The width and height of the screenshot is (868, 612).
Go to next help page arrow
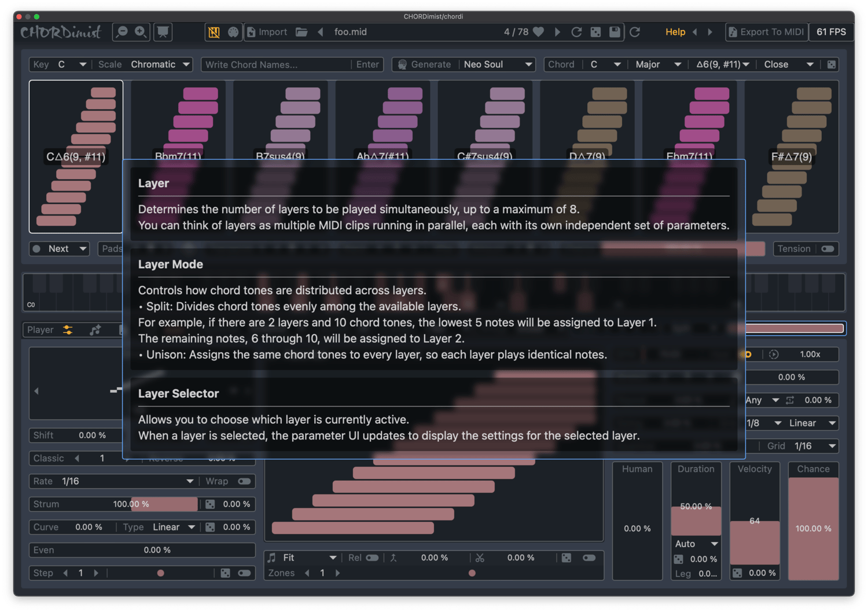pos(710,32)
